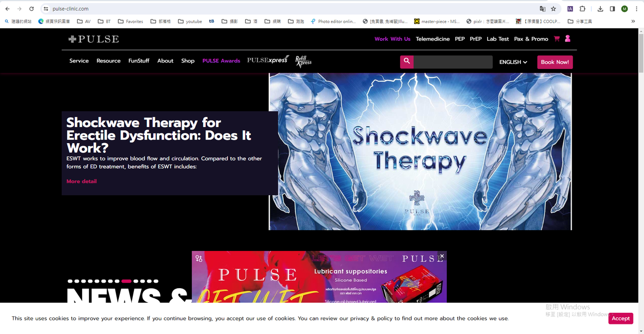Click the More detail link
Image resolution: width=644 pixels, height=334 pixels.
[82, 181]
